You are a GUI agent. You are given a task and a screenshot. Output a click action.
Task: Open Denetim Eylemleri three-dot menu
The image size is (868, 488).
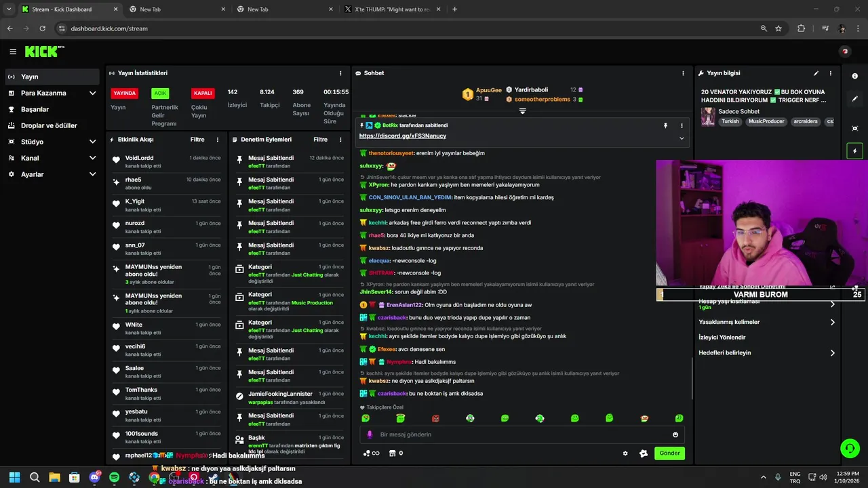click(341, 140)
